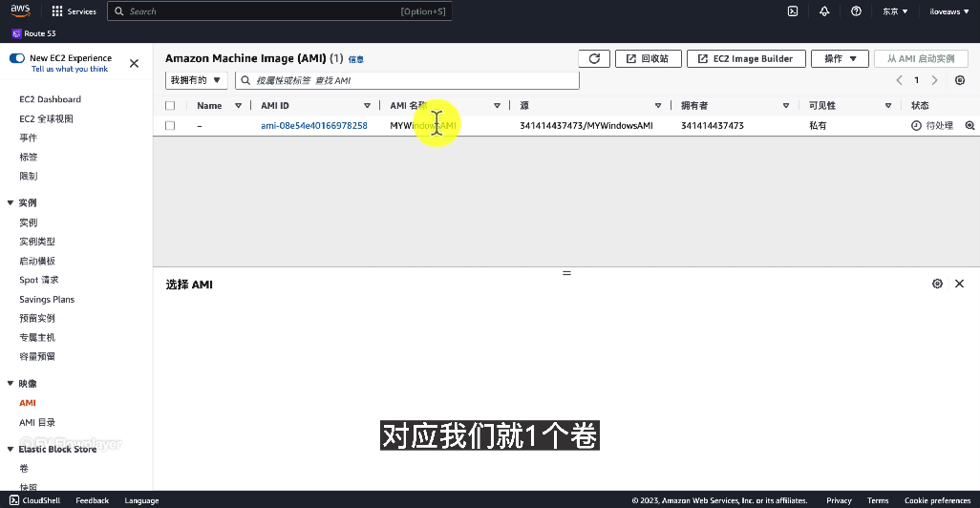980x508 pixels.
Task: Open the 操作 actions dropdown
Action: [x=840, y=59]
